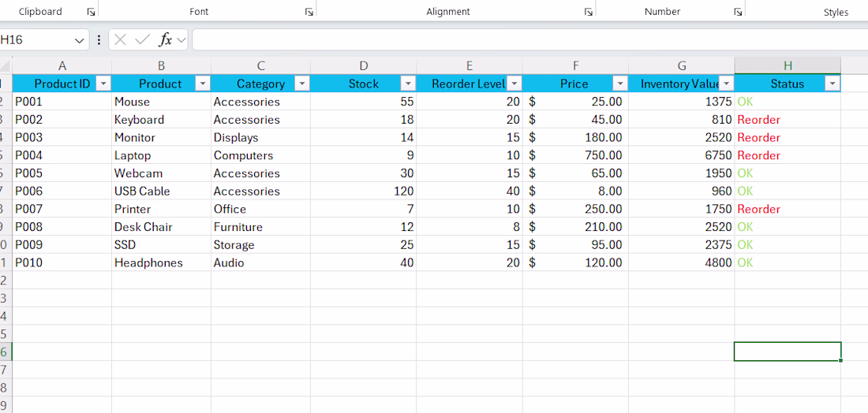The image size is (868, 413).
Task: Open the Status column filter dropdown
Action: click(x=832, y=84)
